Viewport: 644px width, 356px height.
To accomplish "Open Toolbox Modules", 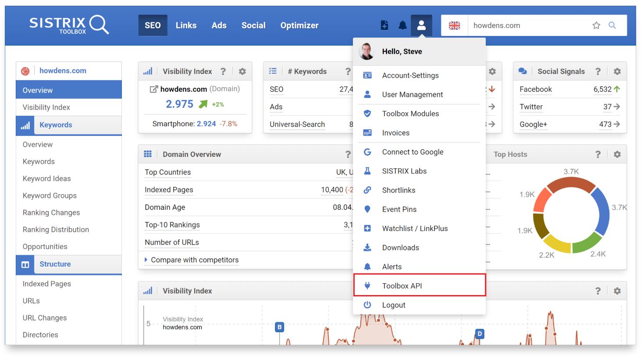I will [x=410, y=114].
